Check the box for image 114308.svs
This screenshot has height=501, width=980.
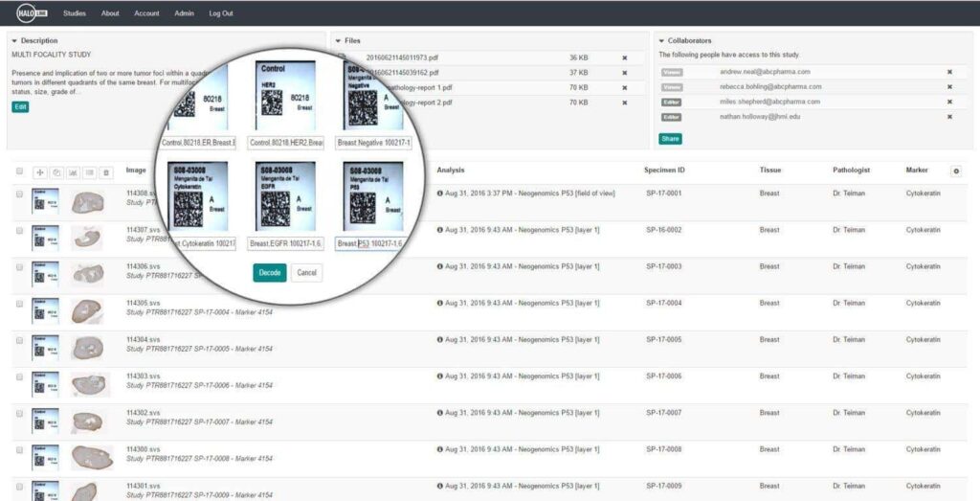coord(19,194)
